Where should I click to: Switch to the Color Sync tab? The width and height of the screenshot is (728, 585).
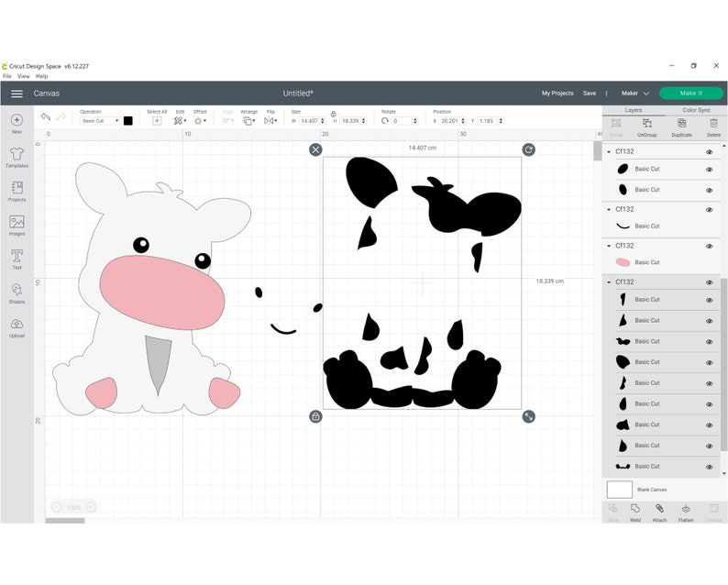click(x=697, y=110)
